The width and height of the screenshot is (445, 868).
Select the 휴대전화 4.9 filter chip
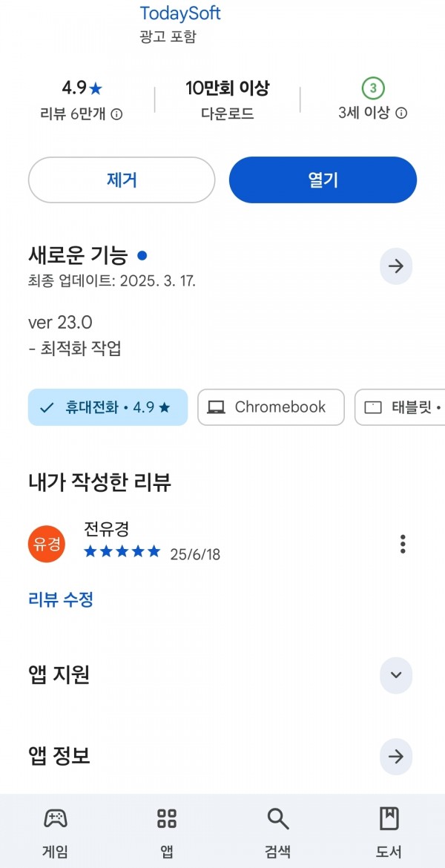tap(108, 407)
